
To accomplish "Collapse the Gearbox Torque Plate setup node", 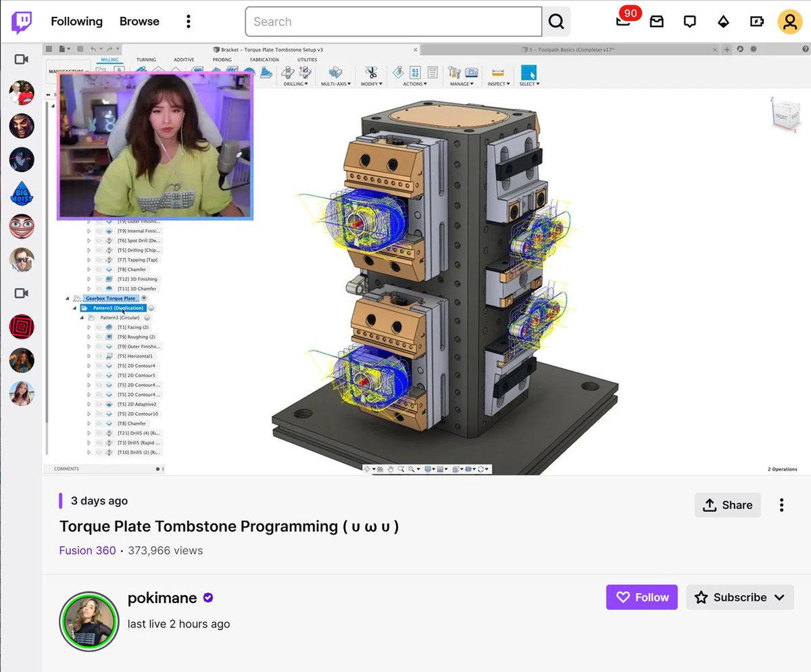I will [x=67, y=298].
